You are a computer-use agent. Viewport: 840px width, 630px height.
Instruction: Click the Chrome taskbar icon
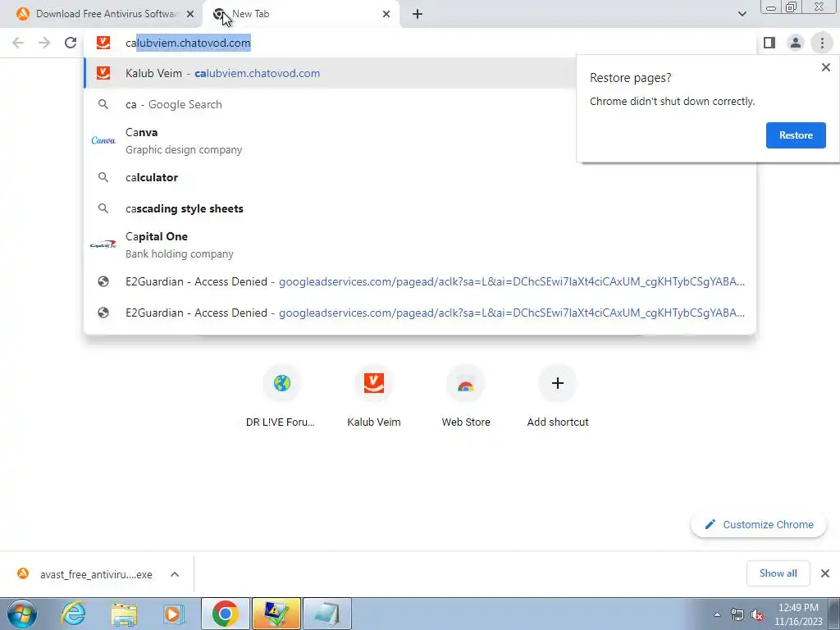pyautogui.click(x=226, y=614)
